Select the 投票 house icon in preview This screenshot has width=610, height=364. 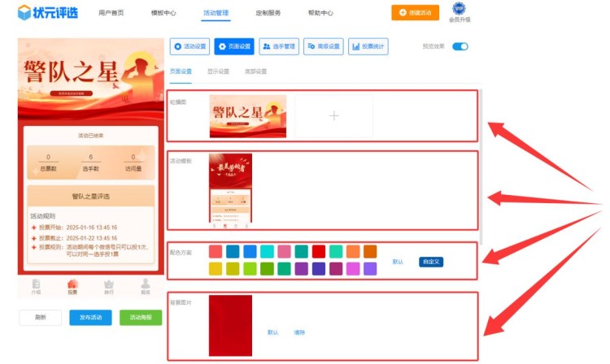point(72,284)
